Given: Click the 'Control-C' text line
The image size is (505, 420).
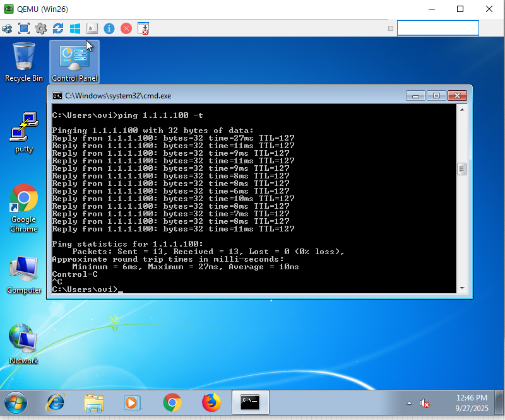Looking at the screenshot, I should tap(74, 274).
